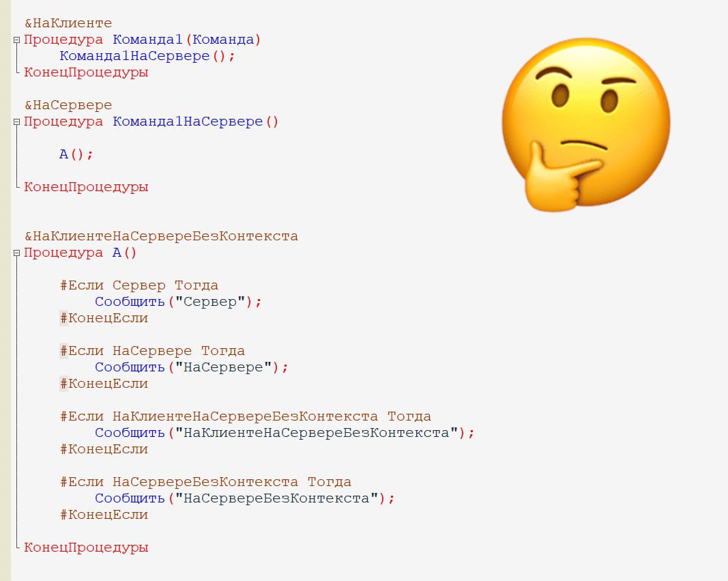Click Сообщить("НаСервереБезКонтекста"); line
Screen dimensions: 728x581
[245, 498]
